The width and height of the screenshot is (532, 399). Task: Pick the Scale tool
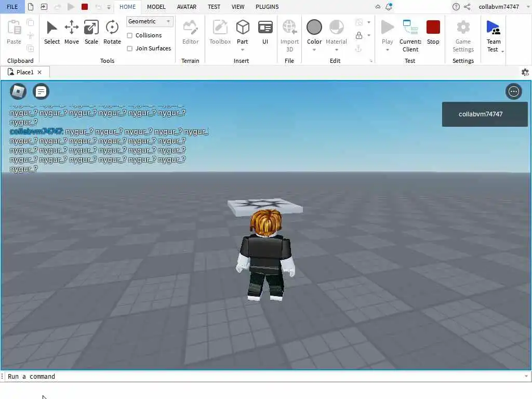(91, 32)
